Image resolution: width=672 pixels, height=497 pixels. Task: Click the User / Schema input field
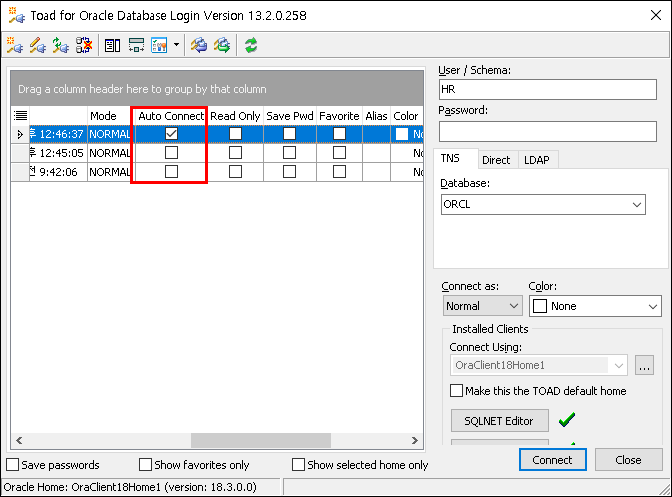548,89
